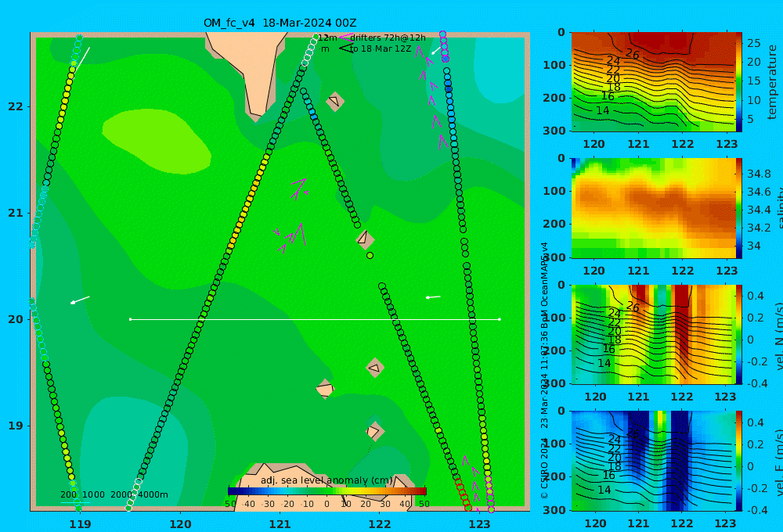The height and width of the screenshot is (532, 783).
Task: Click the 26 contour label in temperature panel
Action: point(632,55)
